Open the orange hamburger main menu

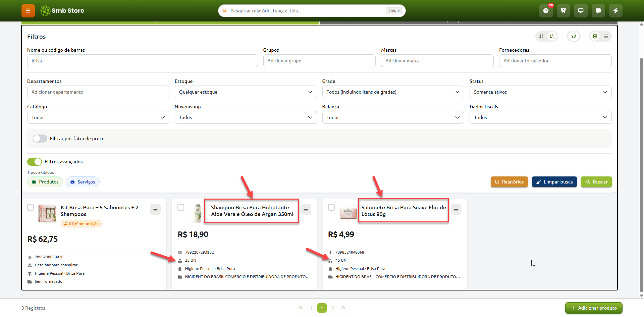[x=28, y=11]
